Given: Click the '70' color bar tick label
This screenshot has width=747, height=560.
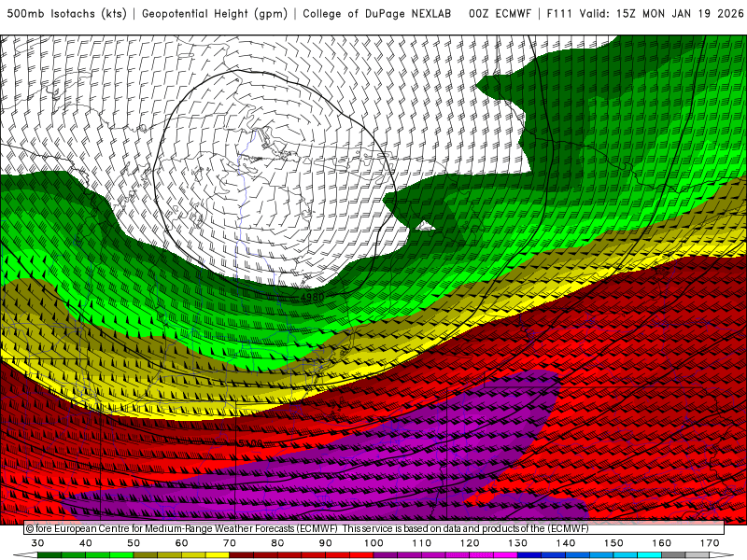Looking at the screenshot, I should pos(230,543).
